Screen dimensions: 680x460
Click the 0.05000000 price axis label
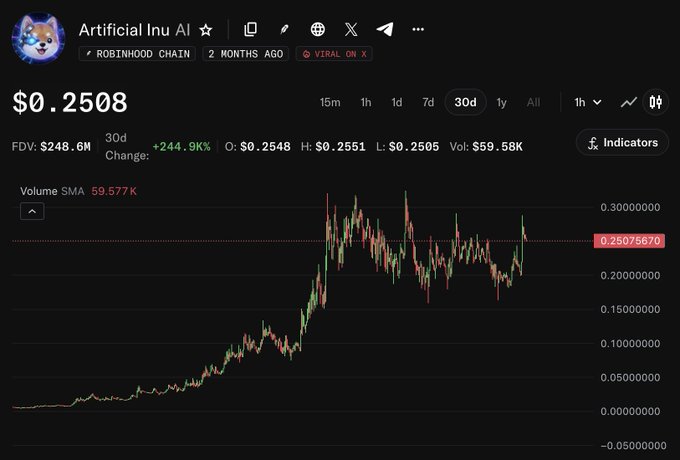pyautogui.click(x=631, y=377)
